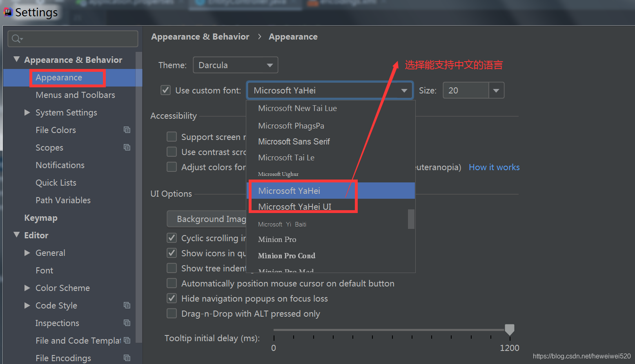
Task: Check Adjust colors for red-green deficiency
Action: pyautogui.click(x=172, y=167)
